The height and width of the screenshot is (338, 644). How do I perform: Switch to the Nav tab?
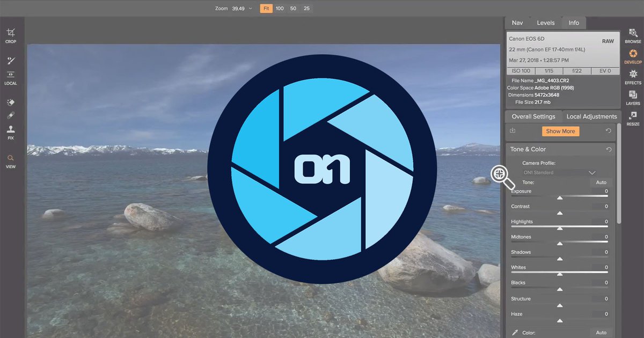[x=517, y=23]
